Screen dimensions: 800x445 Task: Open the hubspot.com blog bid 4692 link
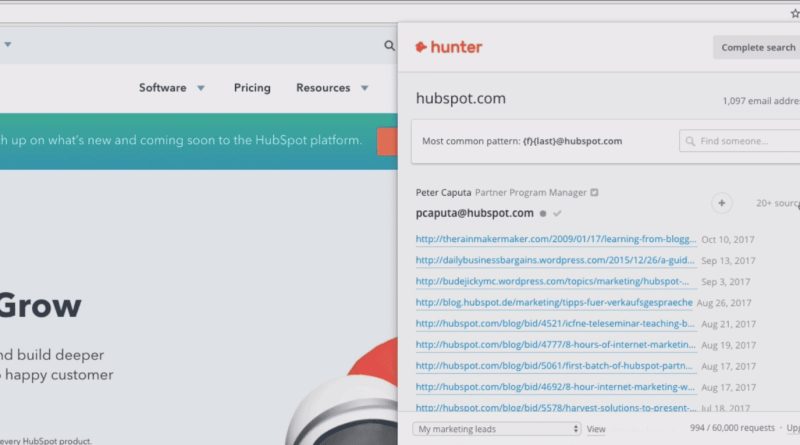555,387
